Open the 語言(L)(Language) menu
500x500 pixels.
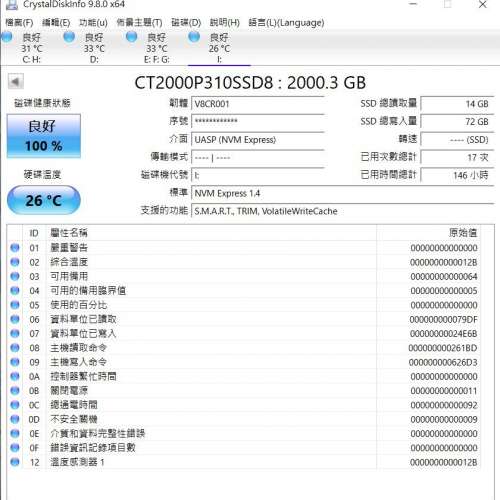pyautogui.click(x=286, y=23)
